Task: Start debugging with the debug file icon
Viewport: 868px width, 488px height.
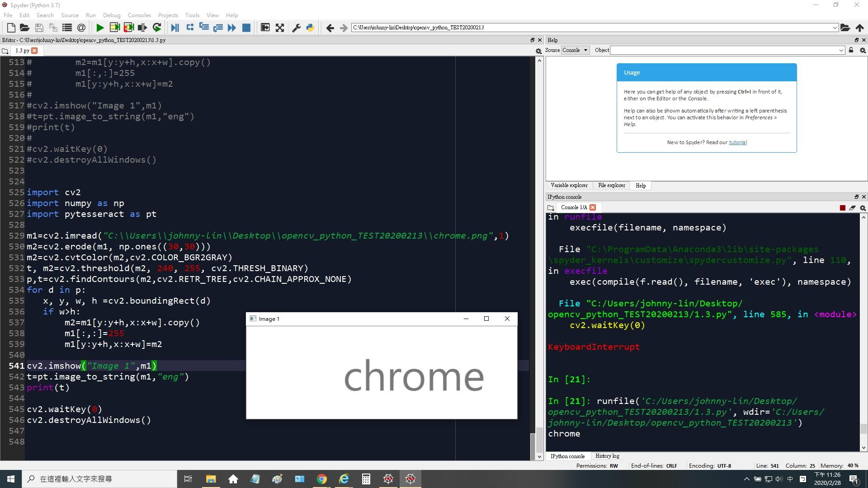Action: tap(175, 28)
